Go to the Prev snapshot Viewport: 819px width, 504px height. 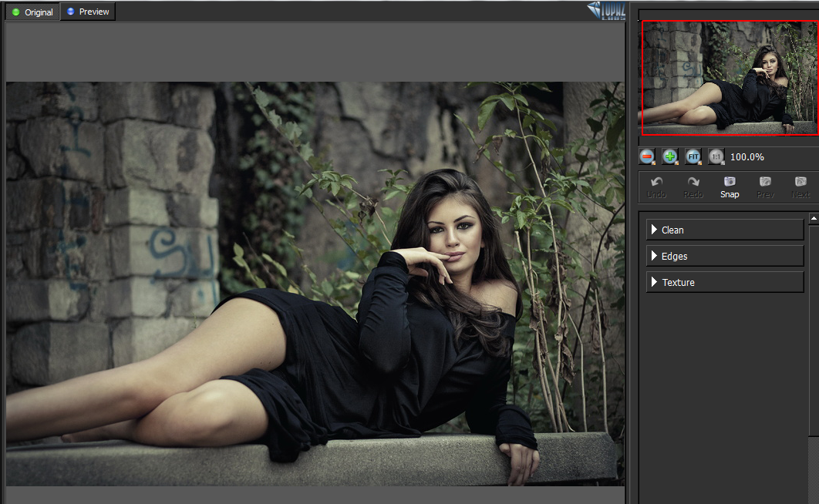[765, 186]
